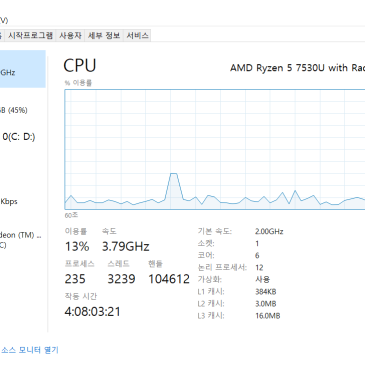Click the 104612 handle count
Viewport: 365px width, 365px height.
[x=169, y=279]
